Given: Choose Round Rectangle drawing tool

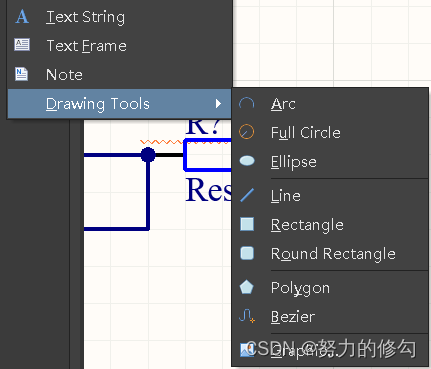Looking at the screenshot, I should [x=330, y=254].
